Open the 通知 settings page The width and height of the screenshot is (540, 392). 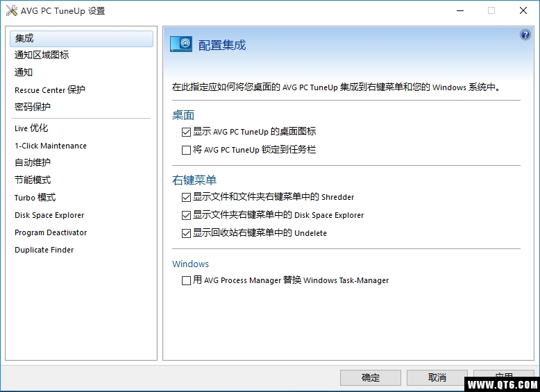coord(24,72)
